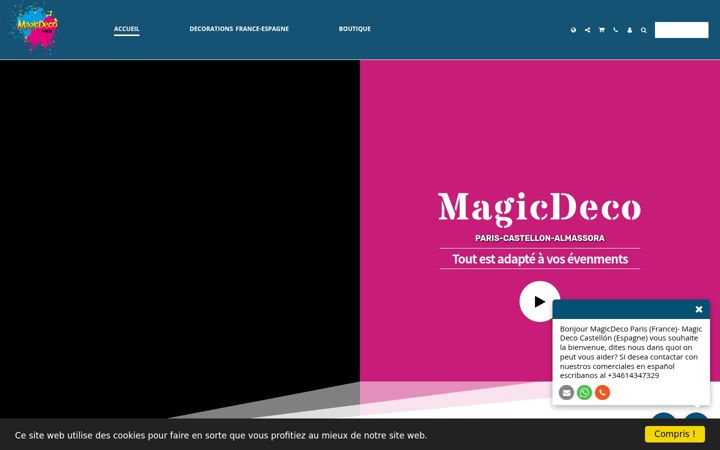The height and width of the screenshot is (450, 720).
Task: Click the magnifier search icon
Action: [x=644, y=30]
